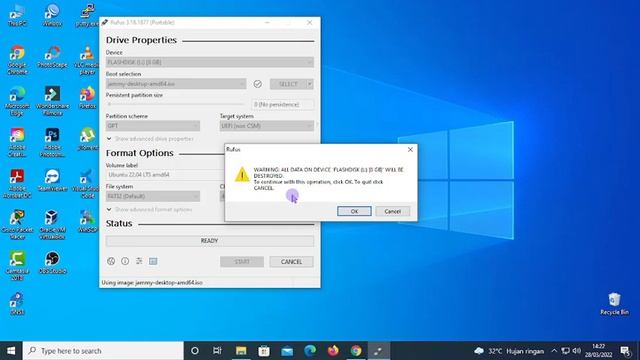Open the Device dropdown
Image resolution: width=640 pixels, height=360 pixels.
tap(210, 62)
